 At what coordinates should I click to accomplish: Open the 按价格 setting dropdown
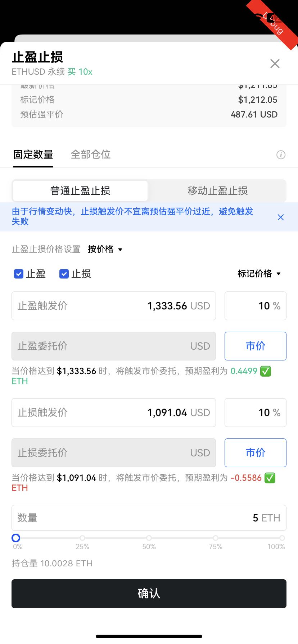click(105, 249)
